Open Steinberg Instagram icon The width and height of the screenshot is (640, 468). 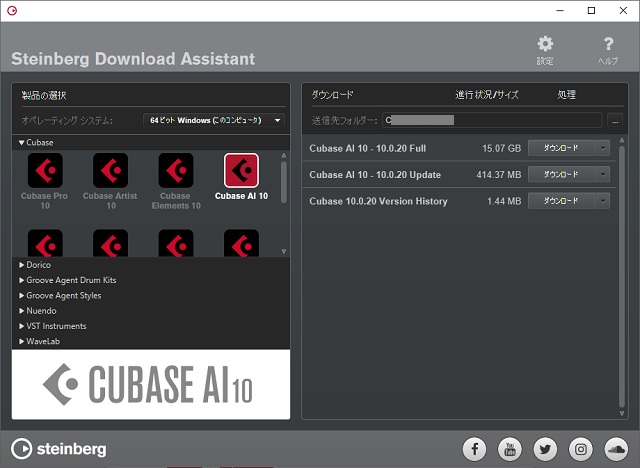tap(581, 449)
